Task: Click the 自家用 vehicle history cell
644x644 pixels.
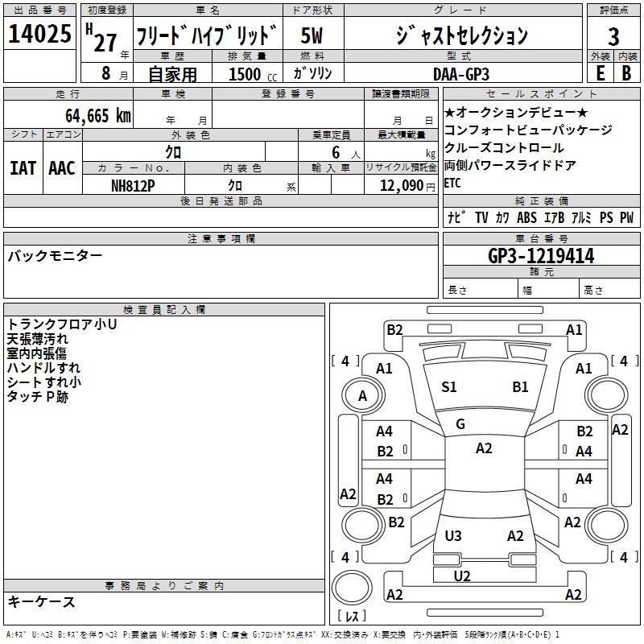Action: (172, 74)
